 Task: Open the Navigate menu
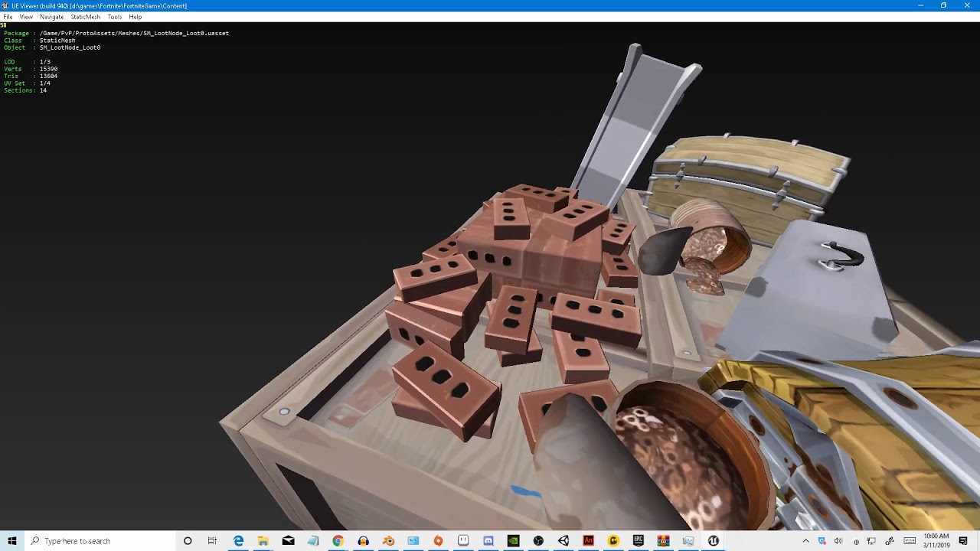tap(51, 17)
